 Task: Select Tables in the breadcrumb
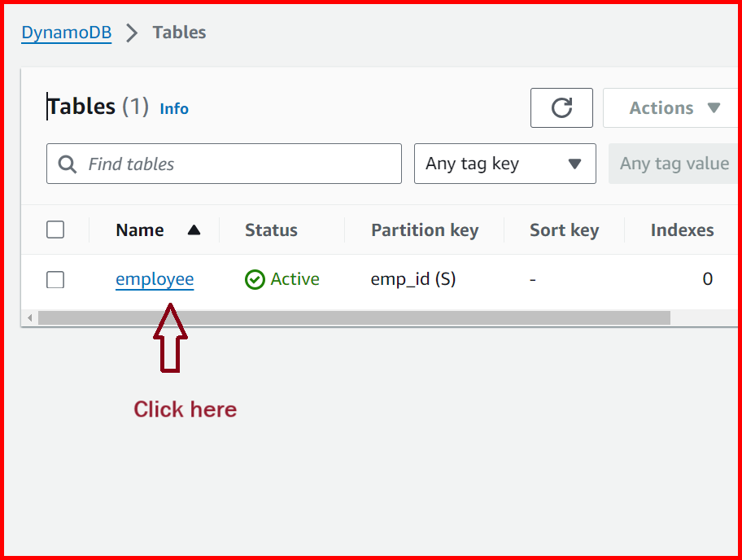(179, 32)
